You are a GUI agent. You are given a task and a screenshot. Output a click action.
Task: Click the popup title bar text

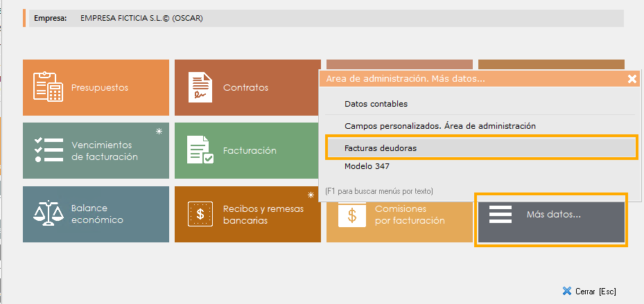(406, 79)
